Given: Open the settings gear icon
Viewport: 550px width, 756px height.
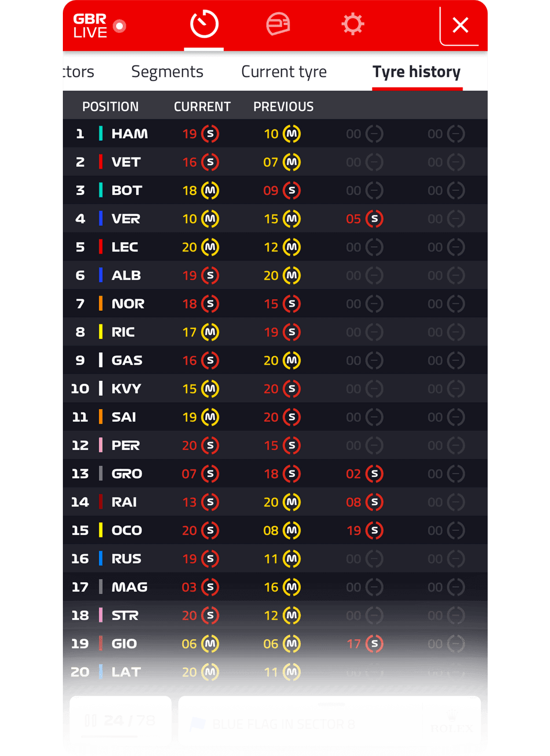Looking at the screenshot, I should (x=353, y=24).
